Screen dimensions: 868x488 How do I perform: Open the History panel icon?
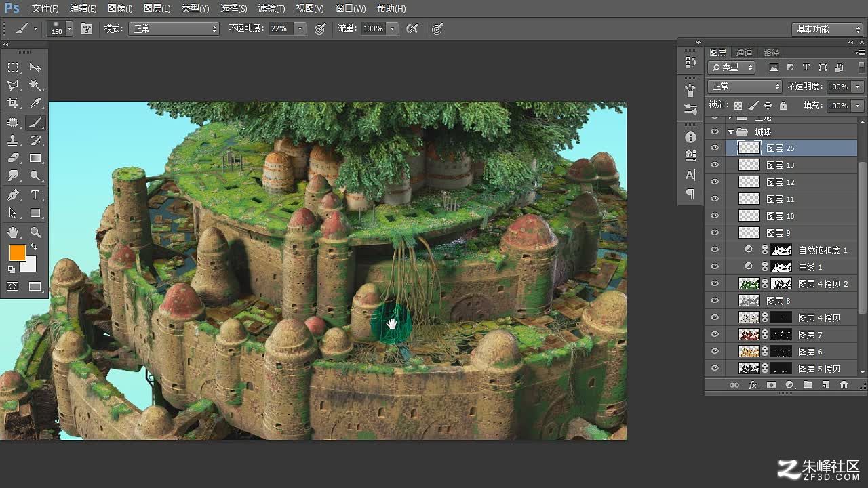[x=690, y=62]
